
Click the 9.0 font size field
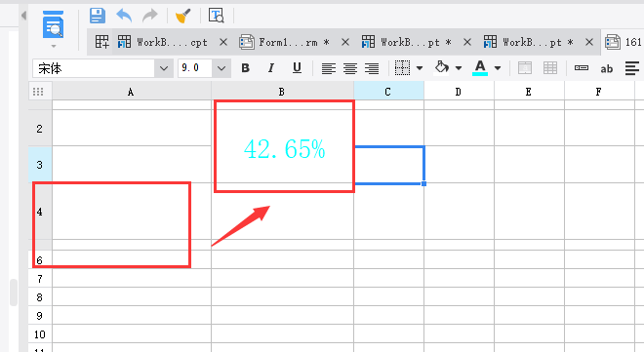pyautogui.click(x=195, y=68)
